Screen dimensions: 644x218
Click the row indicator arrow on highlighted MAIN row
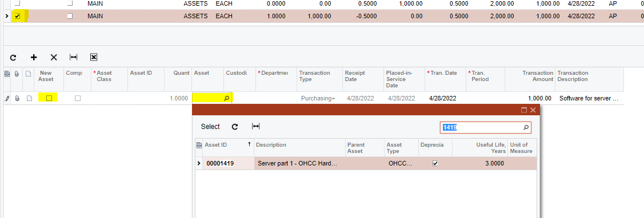tap(7, 17)
